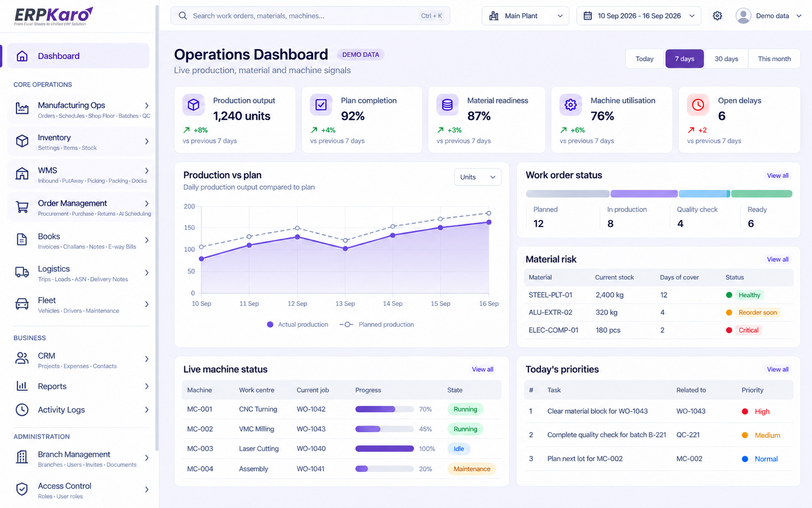Open the Demo data account menu
The height and width of the screenshot is (508, 812).
click(768, 16)
